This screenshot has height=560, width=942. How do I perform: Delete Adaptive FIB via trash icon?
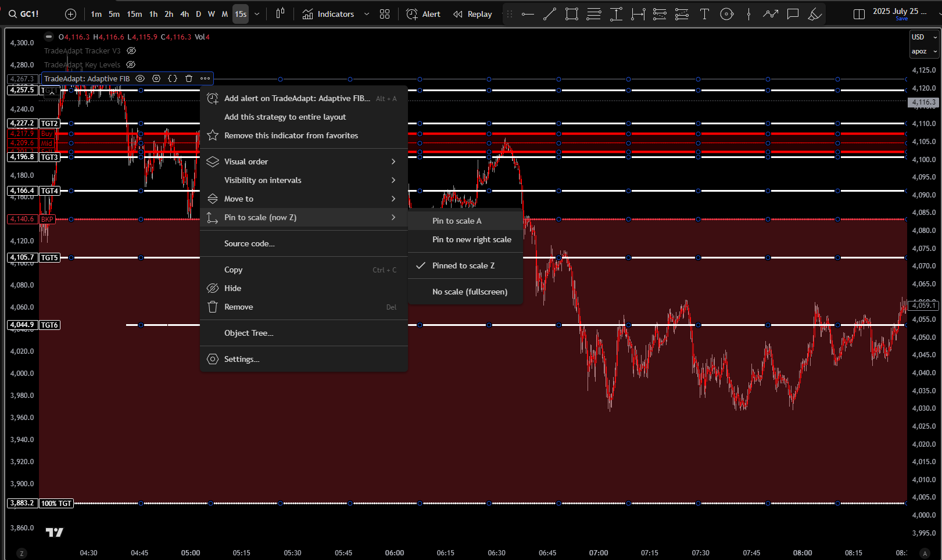[x=189, y=78]
